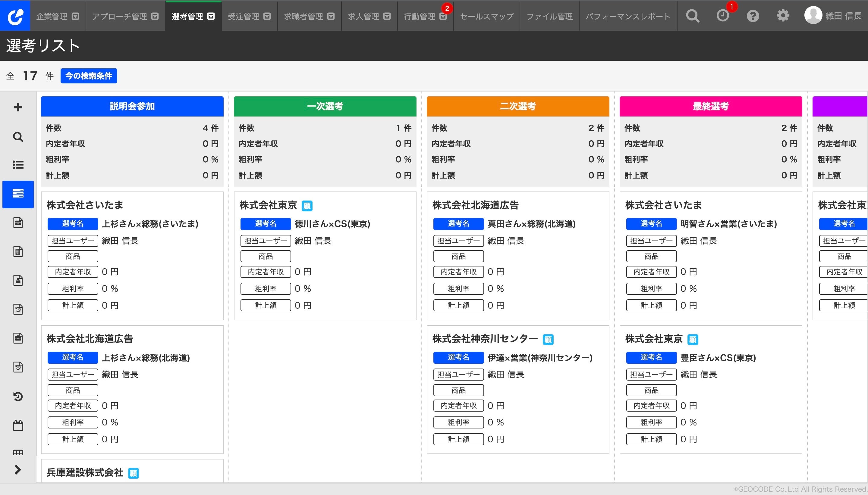Click global search magnifier in top bar

point(692,16)
